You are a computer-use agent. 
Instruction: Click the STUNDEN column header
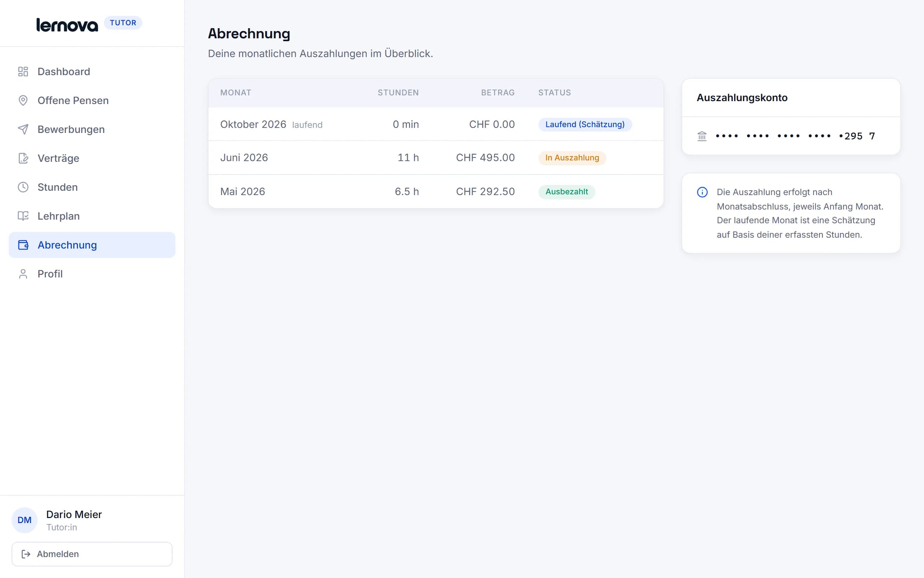pos(398,92)
